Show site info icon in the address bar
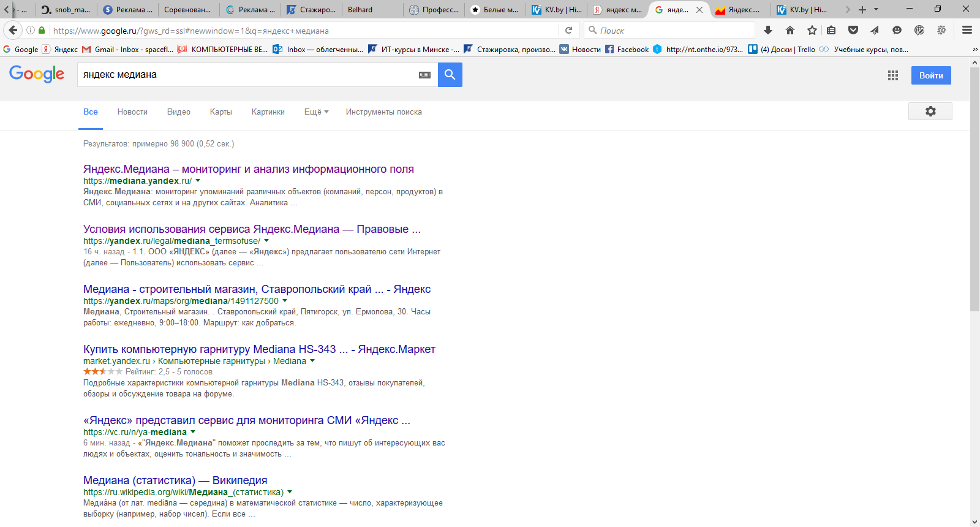 pos(31,30)
